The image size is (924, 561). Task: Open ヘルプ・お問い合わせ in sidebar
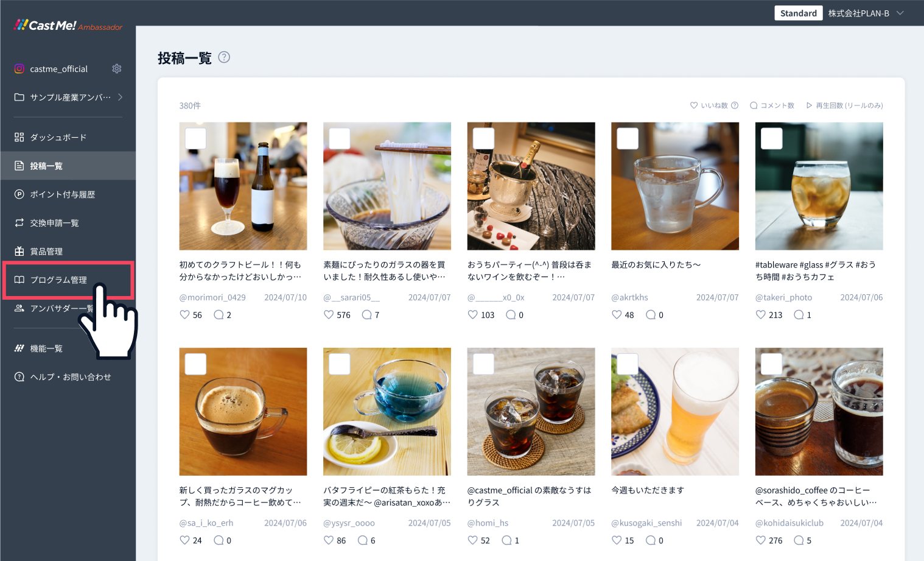(71, 377)
